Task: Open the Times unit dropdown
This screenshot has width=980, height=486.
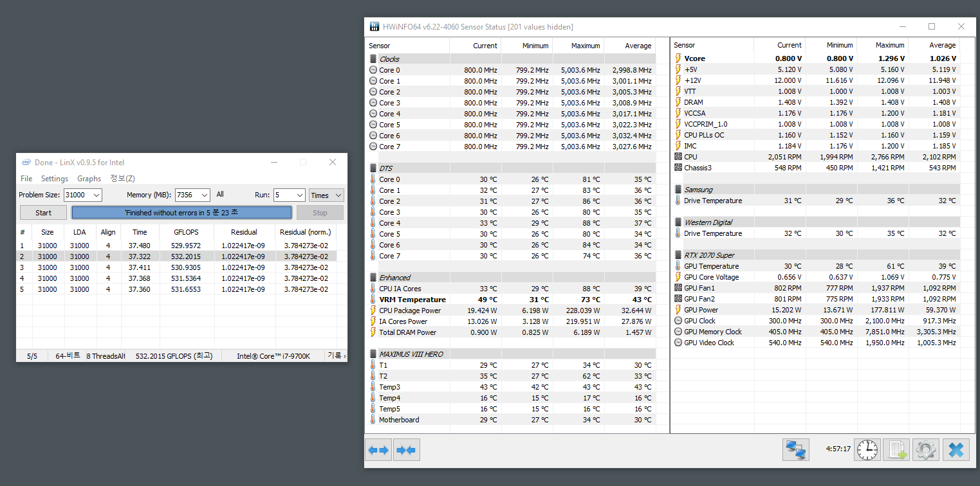Action: [326, 195]
